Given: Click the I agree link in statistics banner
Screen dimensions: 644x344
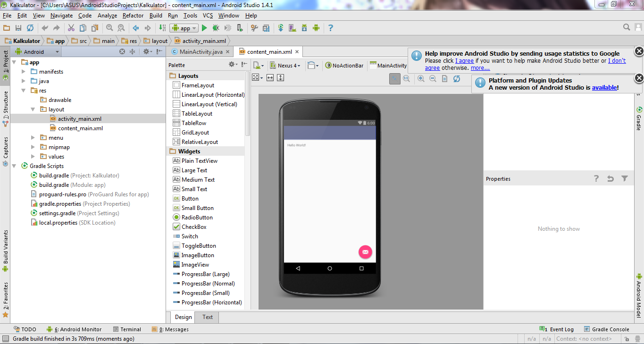Looking at the screenshot, I should 464,60.
